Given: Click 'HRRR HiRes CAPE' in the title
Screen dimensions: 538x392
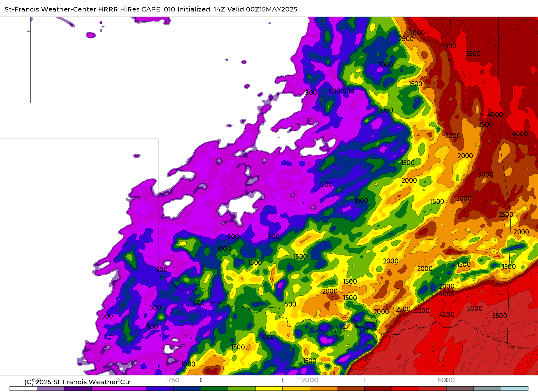Looking at the screenshot, I should [129, 9].
